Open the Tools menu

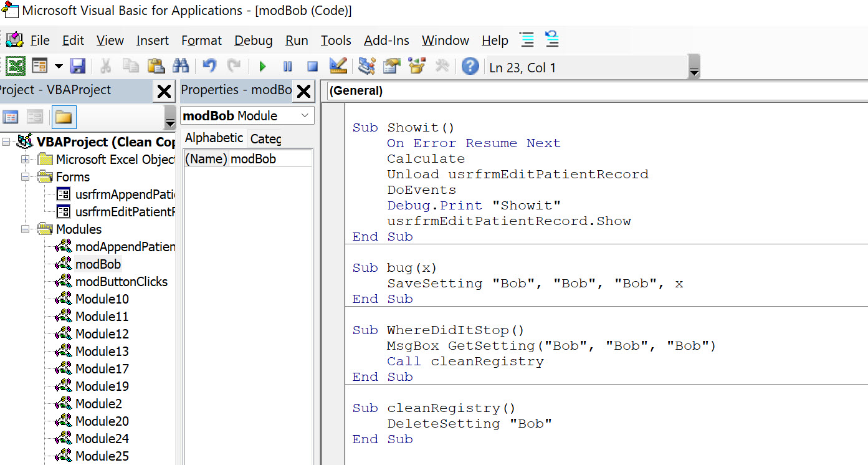pyautogui.click(x=336, y=41)
